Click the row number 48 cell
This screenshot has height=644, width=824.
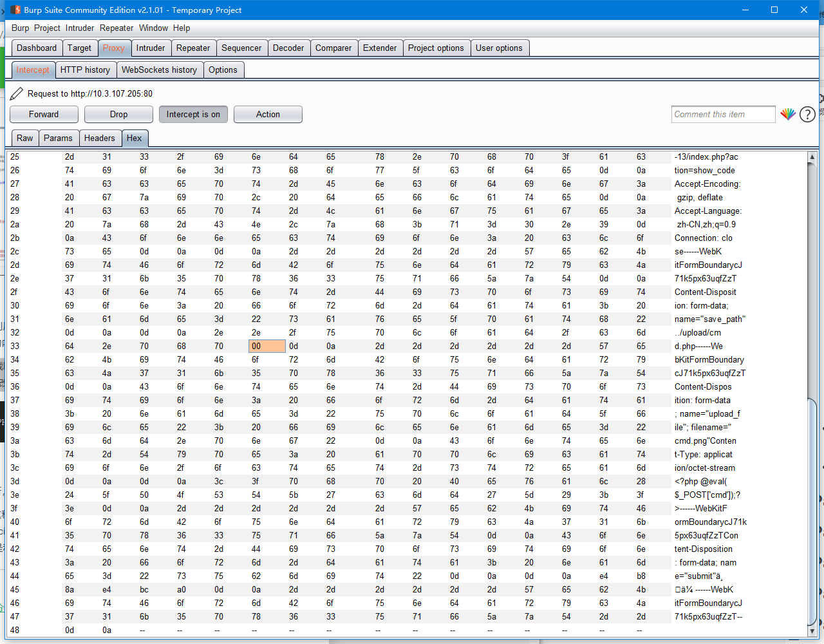[15, 630]
